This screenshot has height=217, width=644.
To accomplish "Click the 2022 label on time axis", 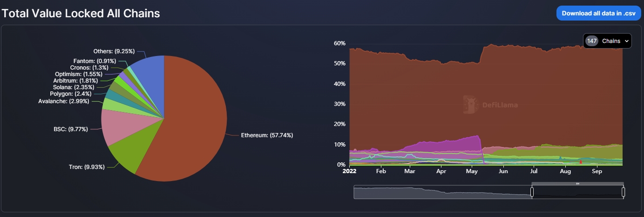I will pos(349,171).
